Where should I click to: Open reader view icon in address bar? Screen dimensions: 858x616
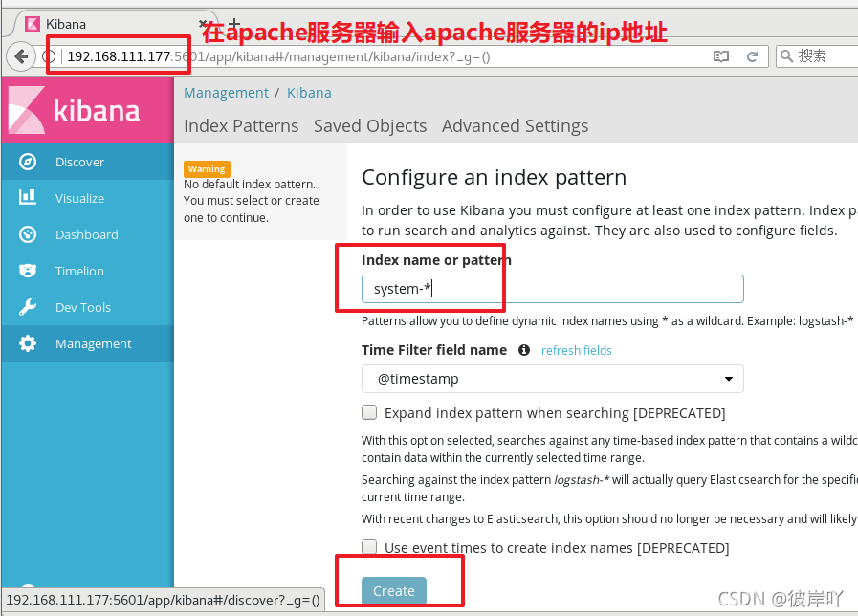click(x=720, y=56)
